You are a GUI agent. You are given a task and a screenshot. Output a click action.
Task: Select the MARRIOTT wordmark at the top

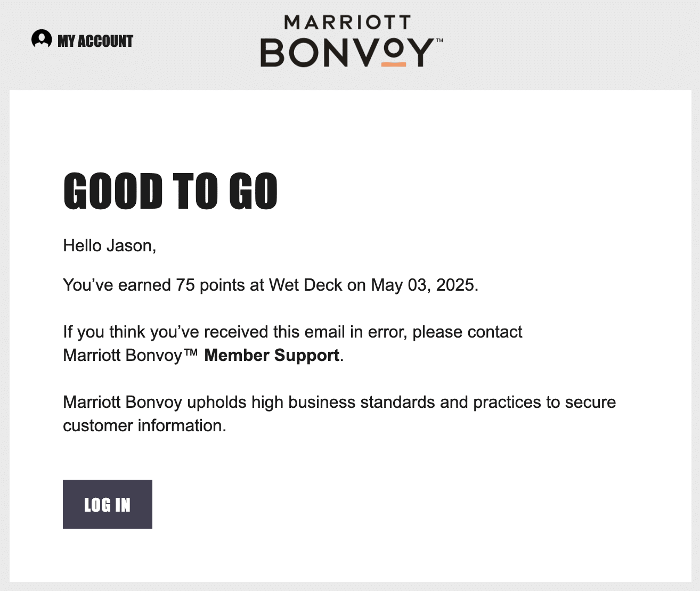click(347, 22)
